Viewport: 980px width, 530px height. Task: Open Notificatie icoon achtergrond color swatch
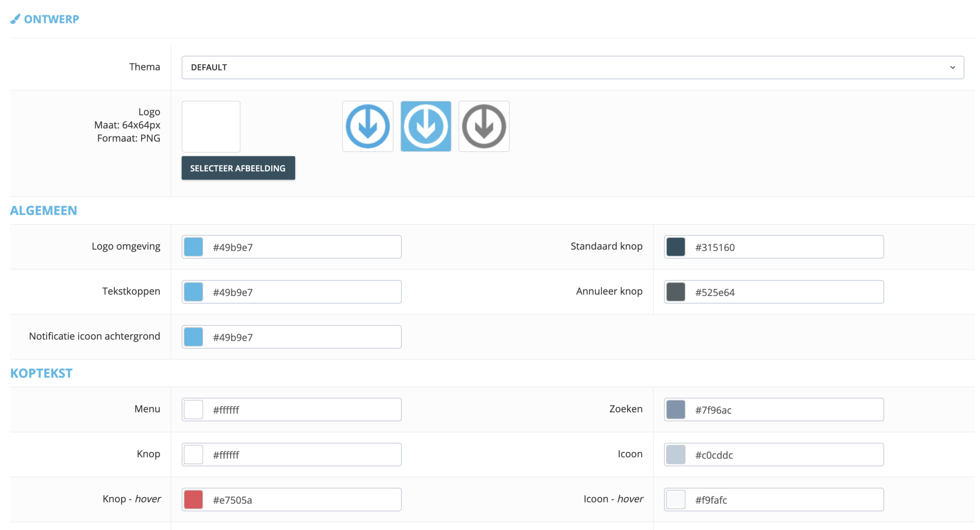tap(193, 337)
